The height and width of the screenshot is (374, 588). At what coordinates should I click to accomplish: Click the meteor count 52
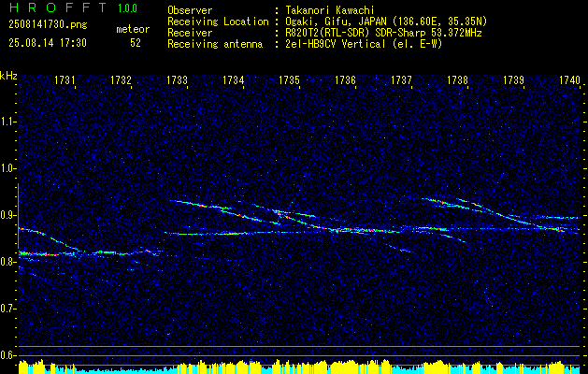136,43
